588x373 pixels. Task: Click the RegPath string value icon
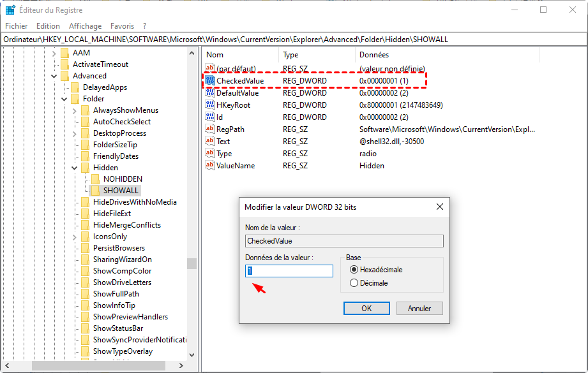click(210, 129)
